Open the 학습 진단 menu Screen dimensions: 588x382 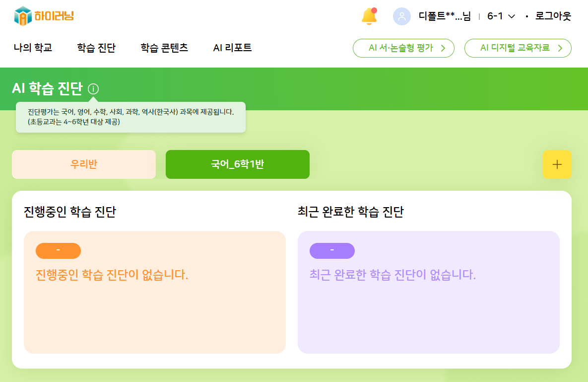pos(96,48)
